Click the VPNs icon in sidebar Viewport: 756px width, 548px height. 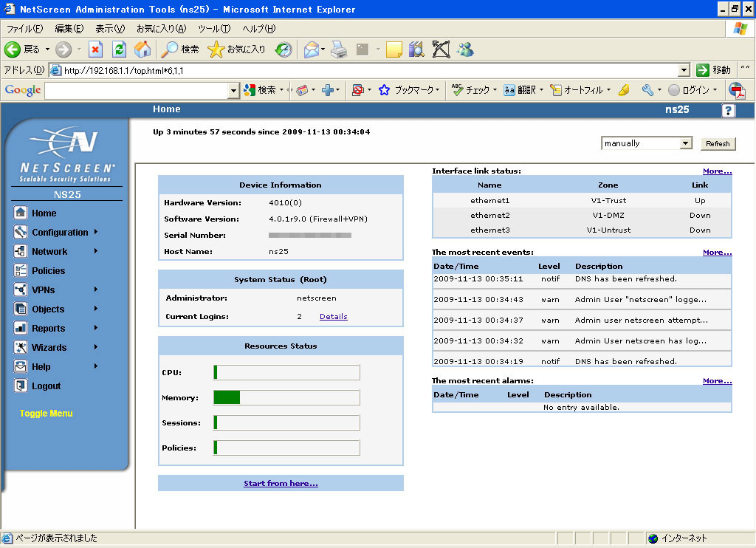click(x=20, y=290)
